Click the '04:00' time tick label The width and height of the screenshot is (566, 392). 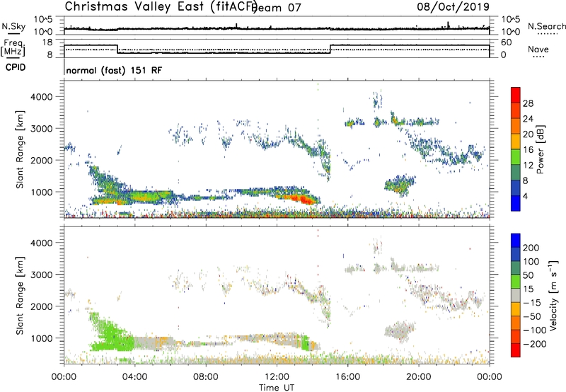click(x=134, y=377)
